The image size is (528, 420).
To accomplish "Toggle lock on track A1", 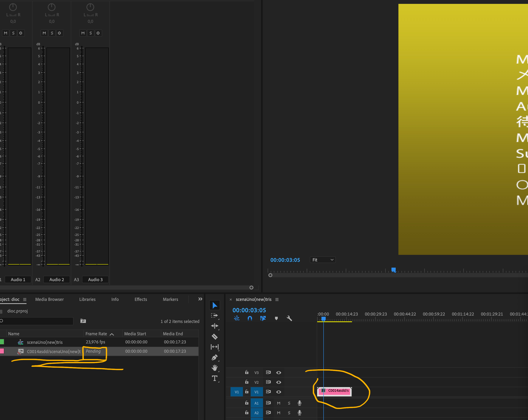I will [x=247, y=403].
